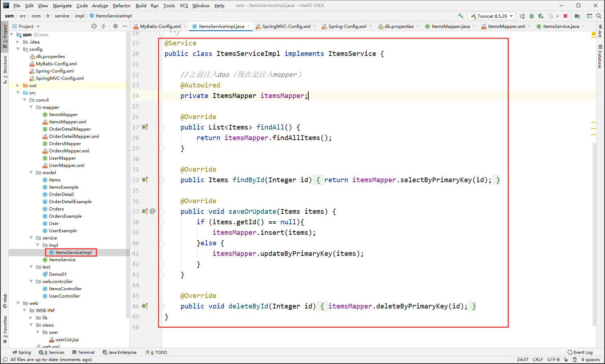Open the VCS menu
This screenshot has height=364, width=605.
click(x=184, y=5)
